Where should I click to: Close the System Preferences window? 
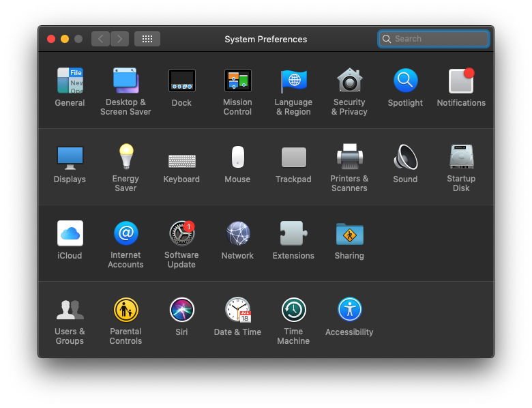[51, 39]
